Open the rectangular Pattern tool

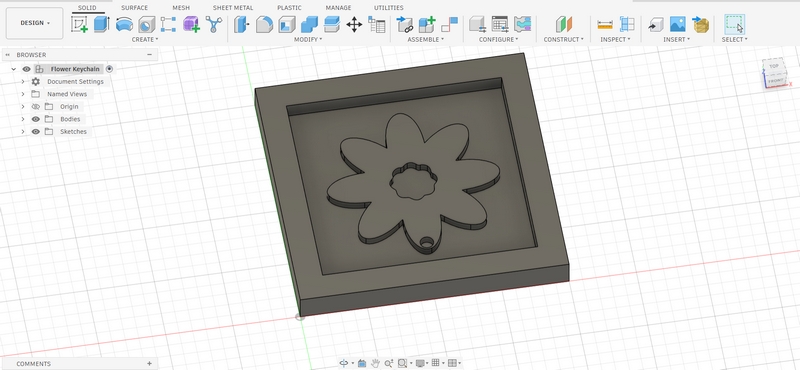pyautogui.click(x=168, y=24)
